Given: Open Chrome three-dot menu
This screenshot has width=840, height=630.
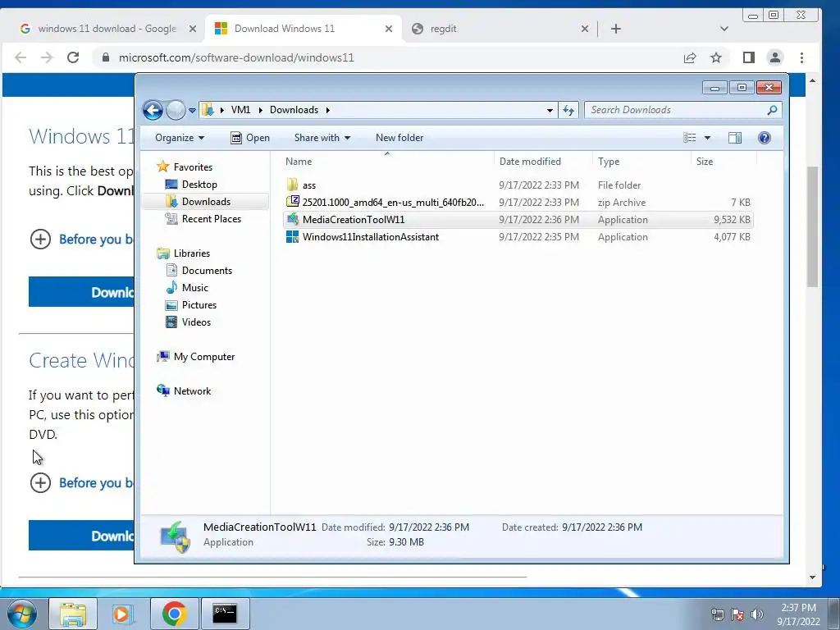Looking at the screenshot, I should click(x=801, y=57).
